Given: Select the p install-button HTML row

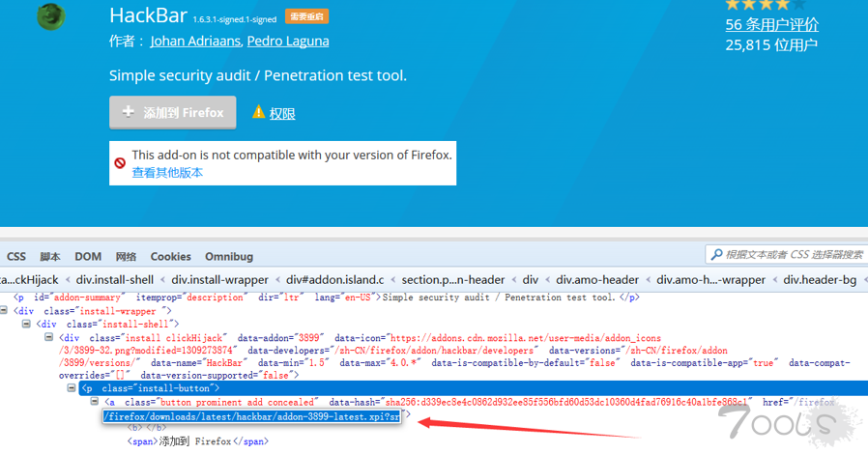Looking at the screenshot, I should pyautogui.click(x=474, y=388).
